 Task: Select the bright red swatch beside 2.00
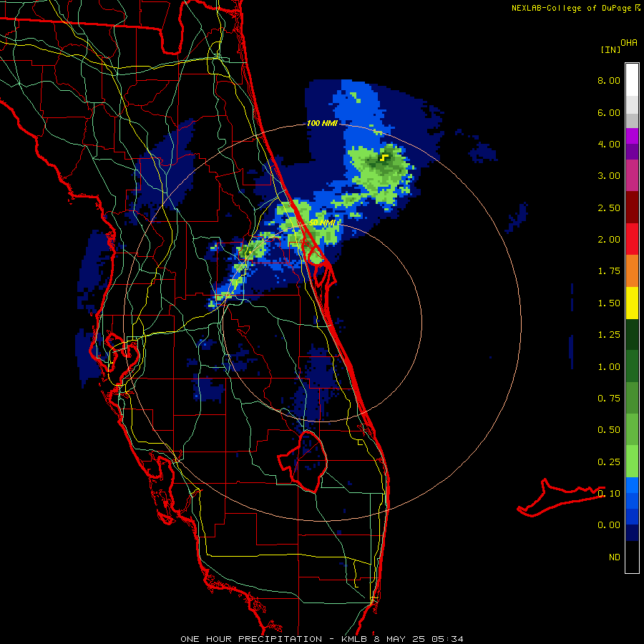(x=632, y=239)
